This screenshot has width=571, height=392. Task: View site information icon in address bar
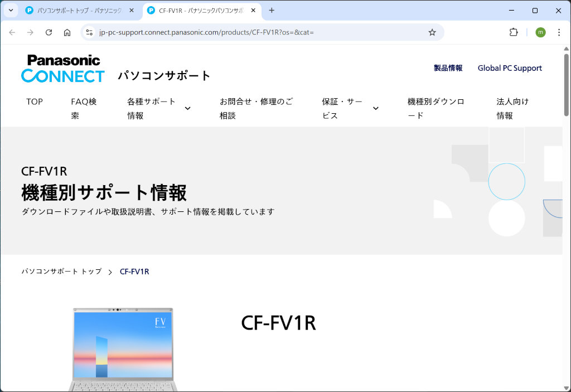[x=89, y=32]
